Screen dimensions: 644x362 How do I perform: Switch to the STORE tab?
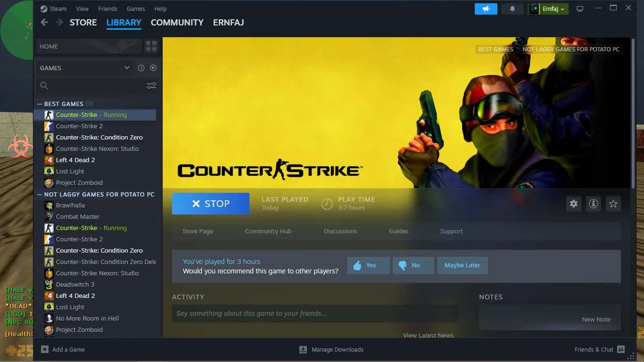click(x=83, y=22)
